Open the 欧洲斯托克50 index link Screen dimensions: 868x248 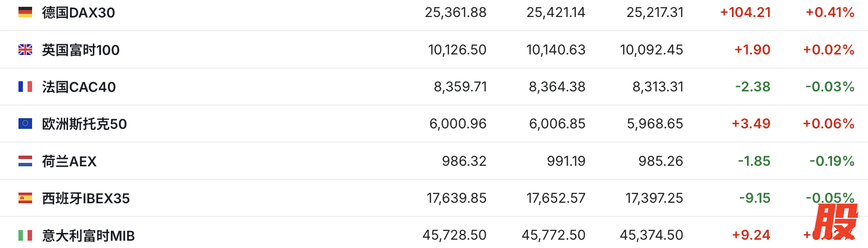(x=85, y=124)
